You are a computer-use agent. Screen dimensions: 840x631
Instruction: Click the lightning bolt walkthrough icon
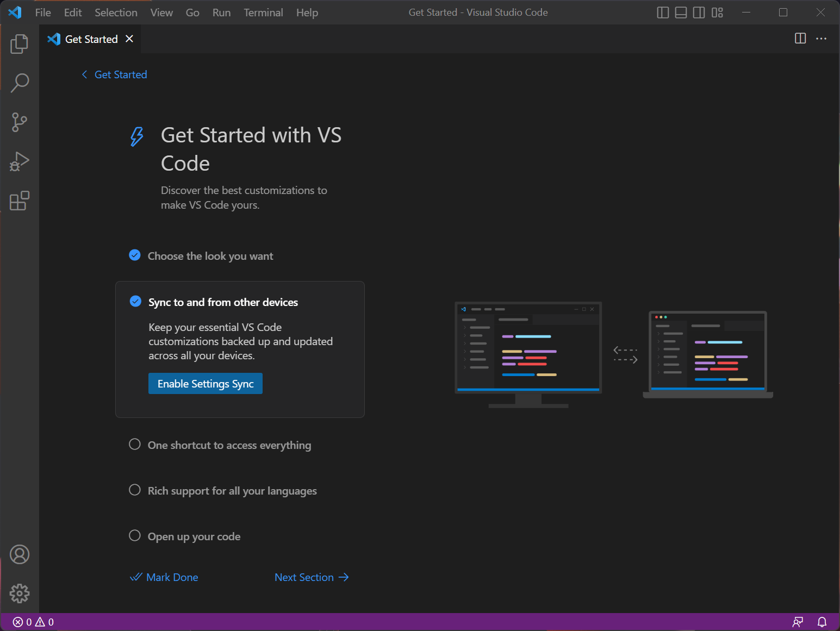(137, 136)
